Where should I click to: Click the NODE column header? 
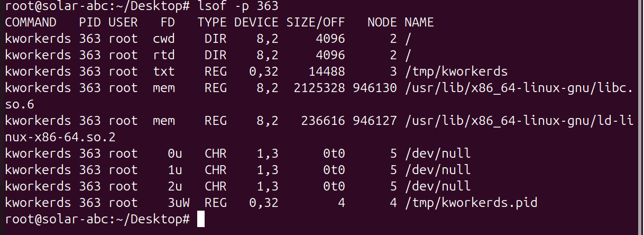pos(382,23)
